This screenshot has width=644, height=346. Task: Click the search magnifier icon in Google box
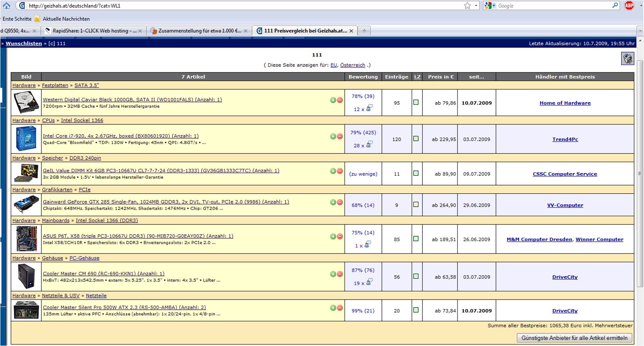[x=615, y=6]
